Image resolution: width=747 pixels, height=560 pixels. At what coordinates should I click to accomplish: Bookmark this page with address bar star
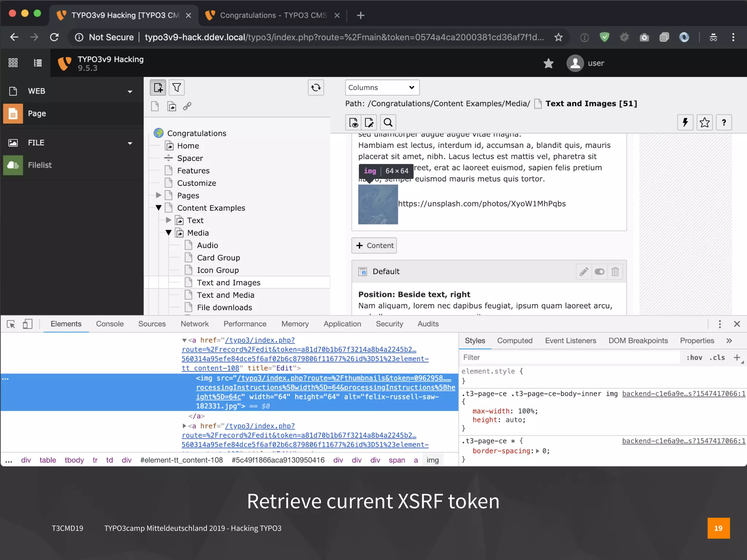(x=558, y=37)
